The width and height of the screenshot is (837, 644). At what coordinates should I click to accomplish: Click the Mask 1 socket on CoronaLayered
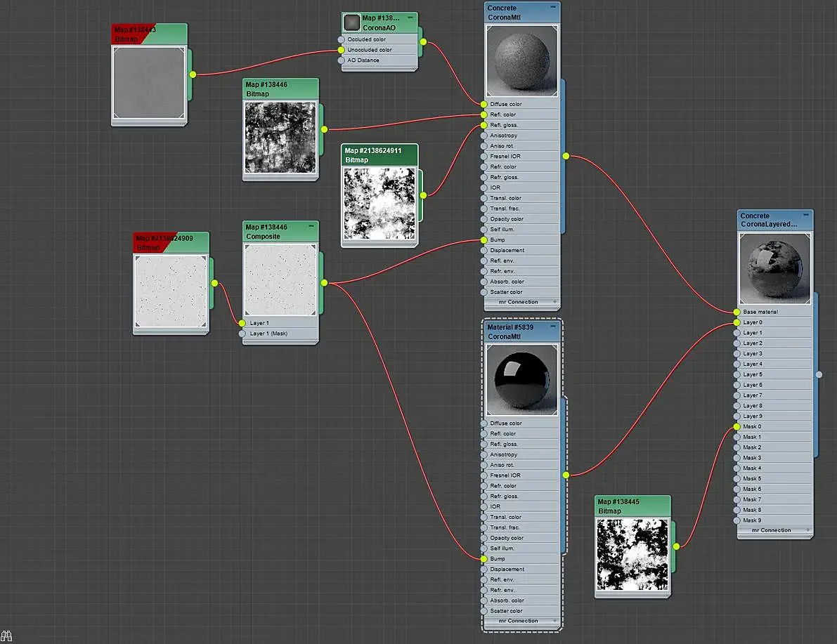tap(737, 437)
